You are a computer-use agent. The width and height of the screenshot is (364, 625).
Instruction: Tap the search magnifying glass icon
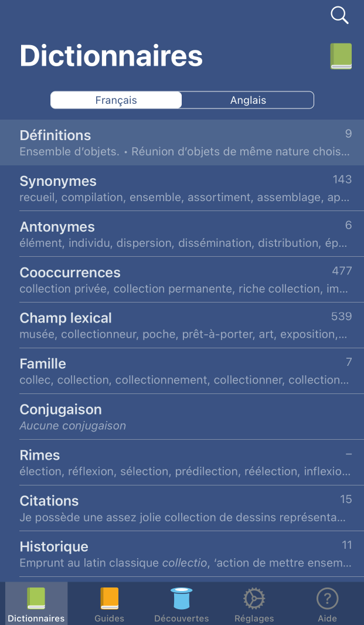[x=339, y=15]
